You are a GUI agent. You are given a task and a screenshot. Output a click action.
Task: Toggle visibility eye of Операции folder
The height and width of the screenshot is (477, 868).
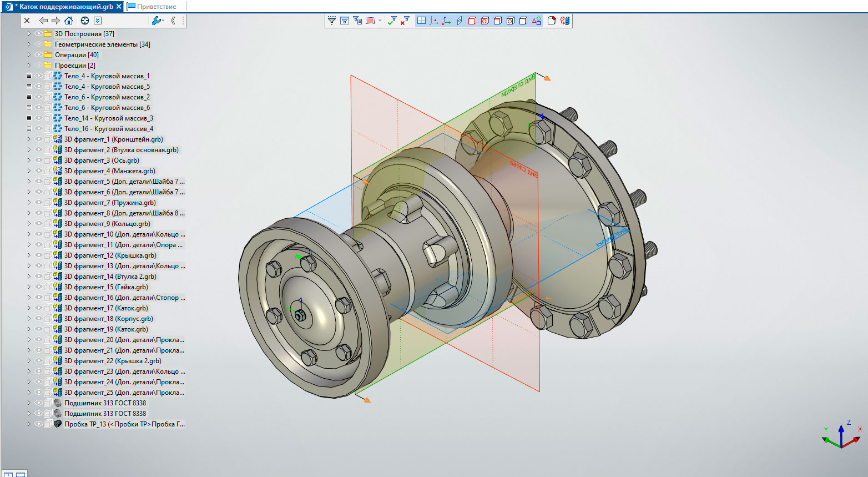click(38, 55)
